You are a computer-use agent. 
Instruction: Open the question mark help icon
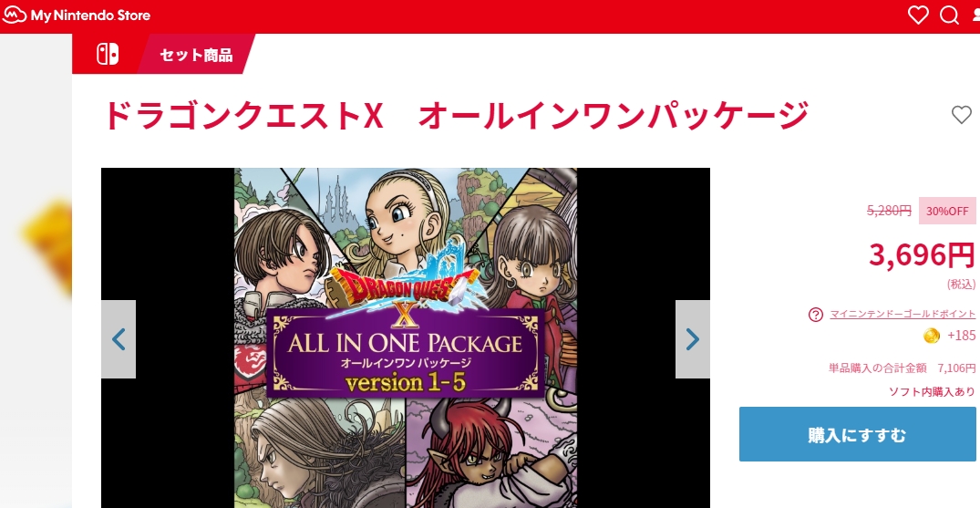[816, 315]
